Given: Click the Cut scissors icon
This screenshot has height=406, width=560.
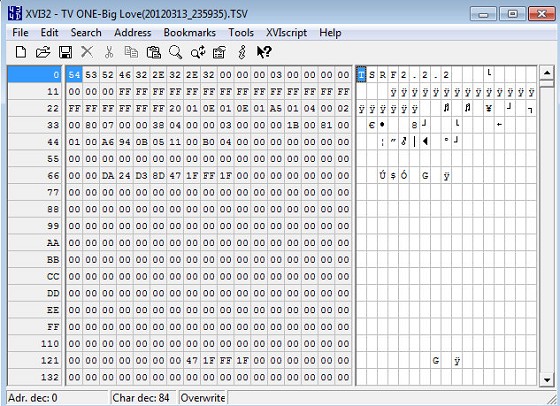Looking at the screenshot, I should pos(109,52).
